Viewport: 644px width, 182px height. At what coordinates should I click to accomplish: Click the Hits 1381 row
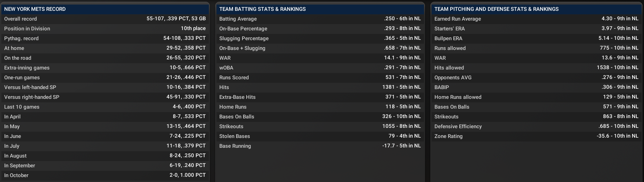[x=320, y=87]
